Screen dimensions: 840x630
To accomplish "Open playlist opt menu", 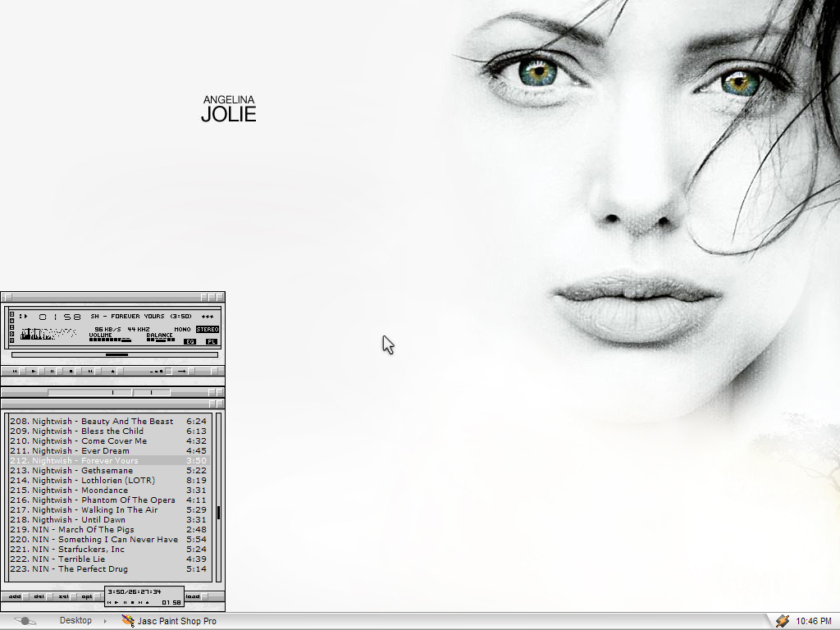I will coord(91,596).
